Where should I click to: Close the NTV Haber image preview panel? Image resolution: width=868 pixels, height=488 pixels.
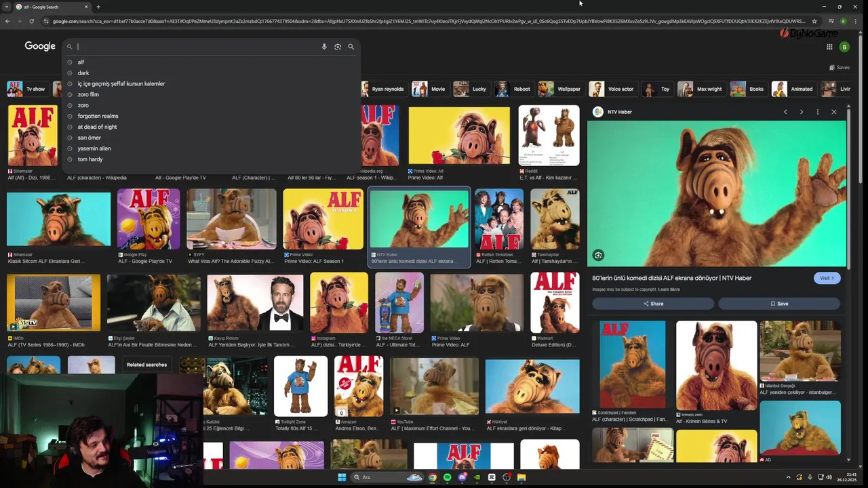(x=834, y=112)
